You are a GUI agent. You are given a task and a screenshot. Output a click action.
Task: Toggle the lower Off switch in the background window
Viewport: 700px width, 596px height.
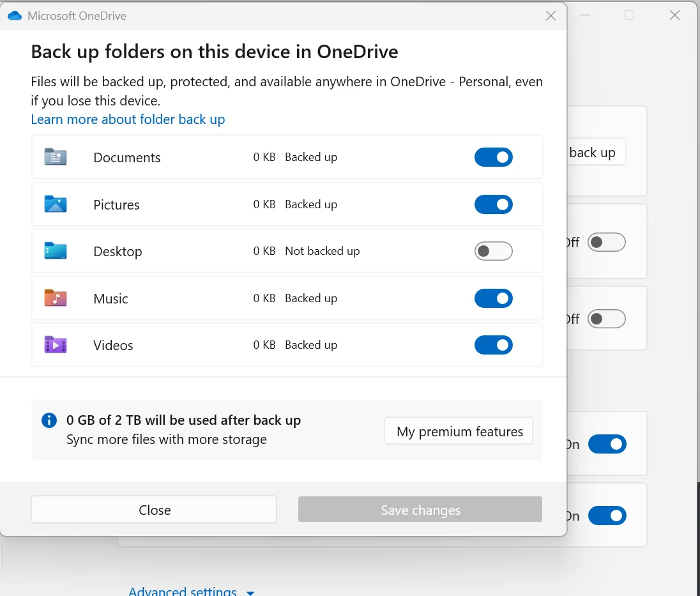(x=607, y=319)
